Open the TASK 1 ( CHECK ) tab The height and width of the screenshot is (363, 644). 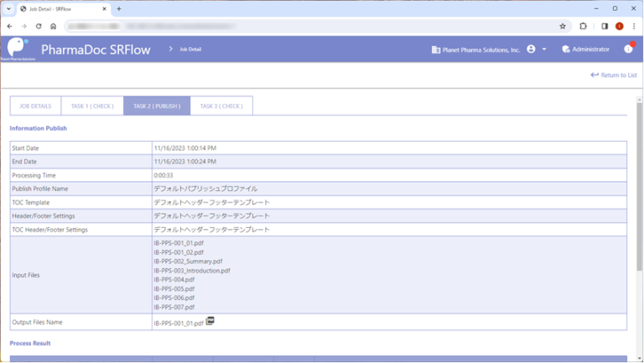92,106
